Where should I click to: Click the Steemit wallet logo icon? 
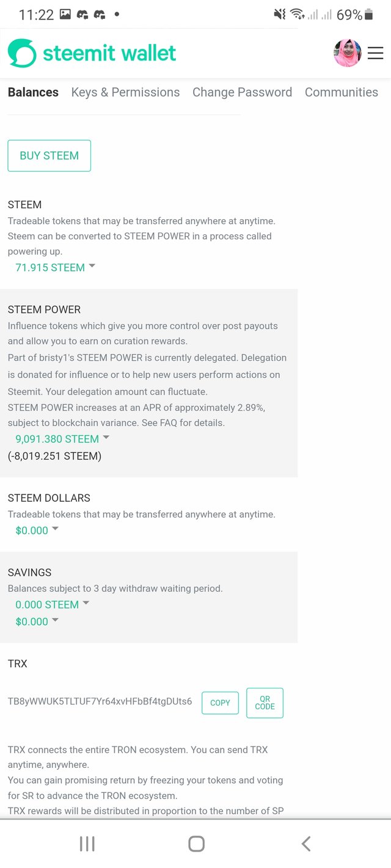(x=22, y=53)
